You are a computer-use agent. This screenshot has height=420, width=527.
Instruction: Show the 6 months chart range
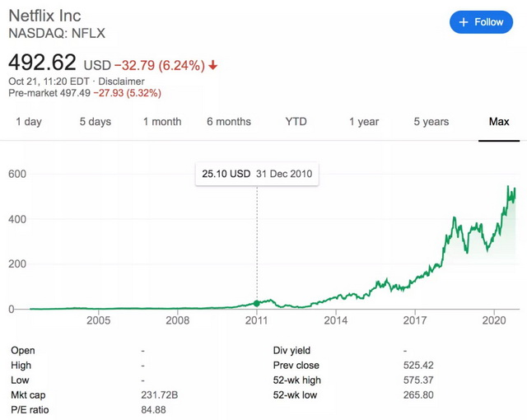pyautogui.click(x=228, y=122)
